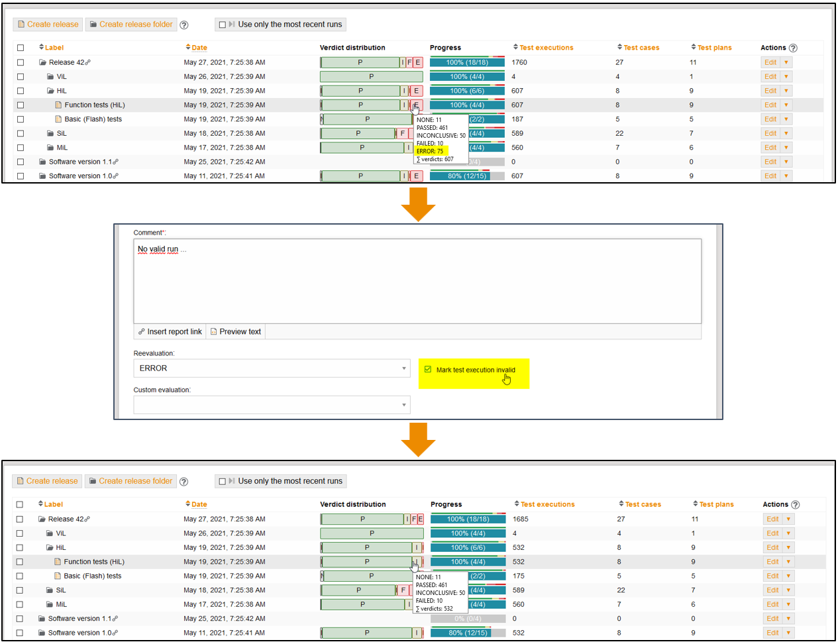The height and width of the screenshot is (644, 838).
Task: Click the help icon beside Create release folder in top panel
Action: pyautogui.click(x=184, y=25)
